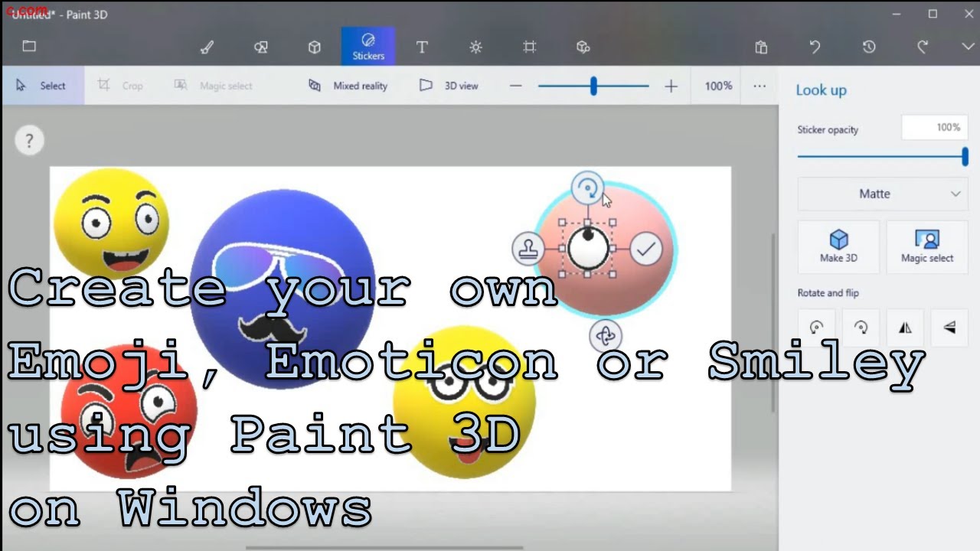This screenshot has height=551, width=980.
Task: Undo the last action
Action: coord(815,47)
